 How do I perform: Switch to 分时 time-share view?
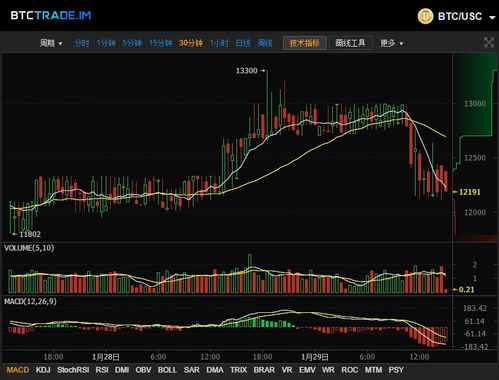coord(82,43)
